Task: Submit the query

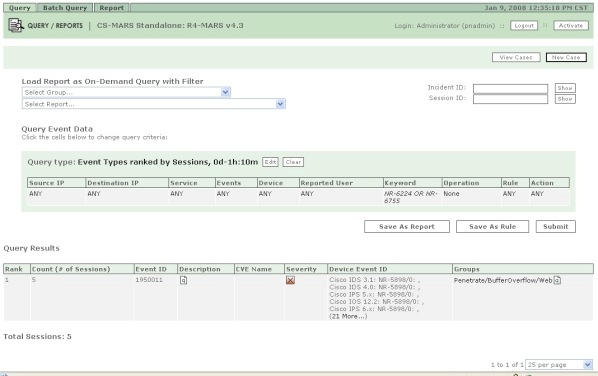Action: click(x=556, y=227)
